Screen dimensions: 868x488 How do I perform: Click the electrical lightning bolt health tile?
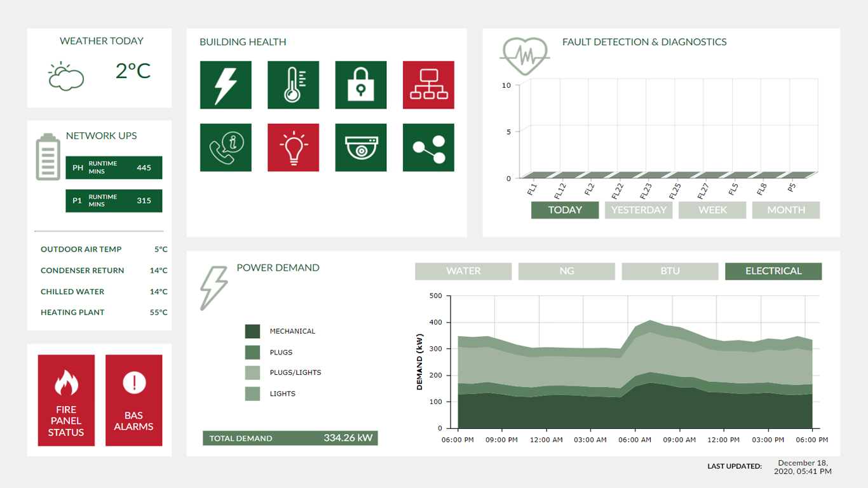226,85
